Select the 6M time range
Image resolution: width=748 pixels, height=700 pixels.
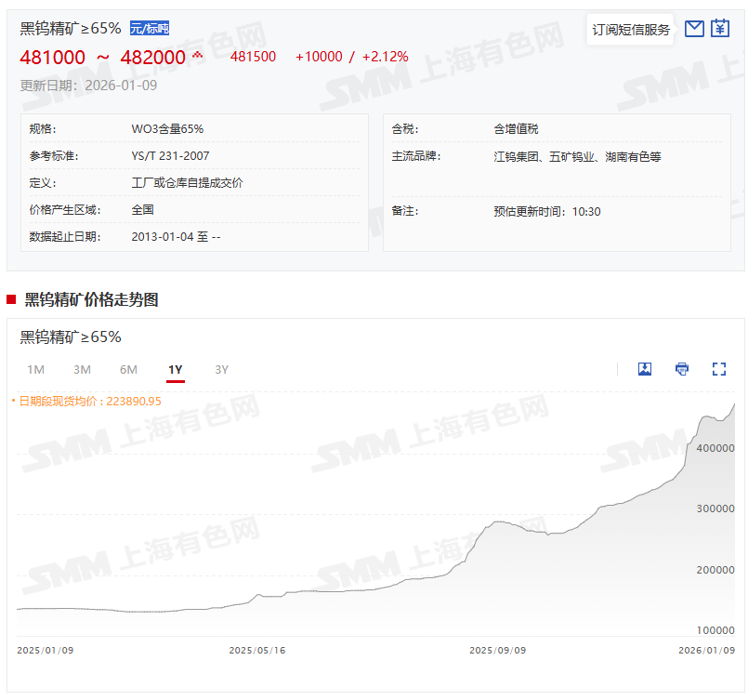coord(128,370)
